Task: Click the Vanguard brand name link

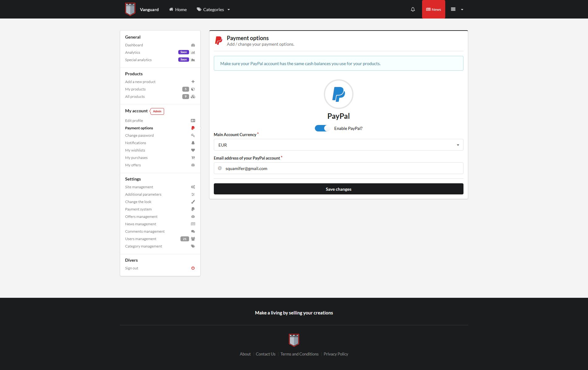Action: [x=149, y=10]
